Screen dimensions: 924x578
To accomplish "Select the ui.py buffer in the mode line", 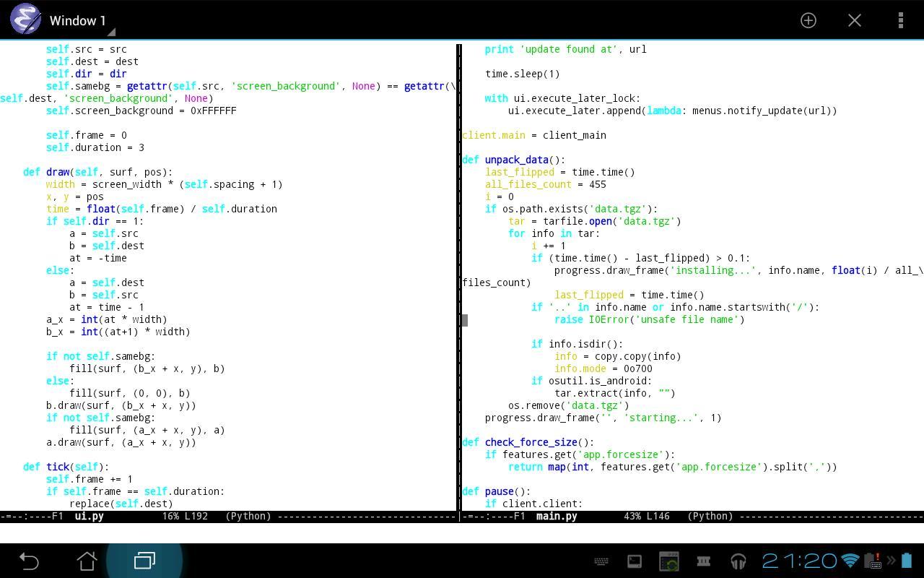I will [x=88, y=516].
